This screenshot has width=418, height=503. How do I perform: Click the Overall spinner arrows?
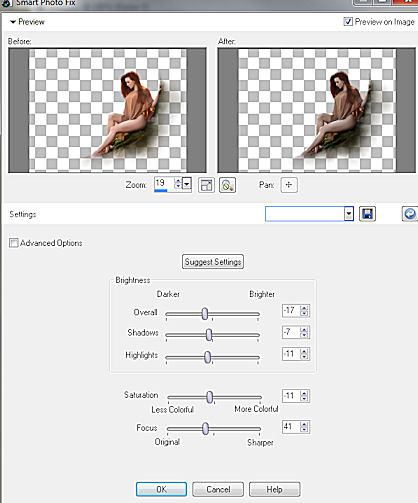click(304, 311)
